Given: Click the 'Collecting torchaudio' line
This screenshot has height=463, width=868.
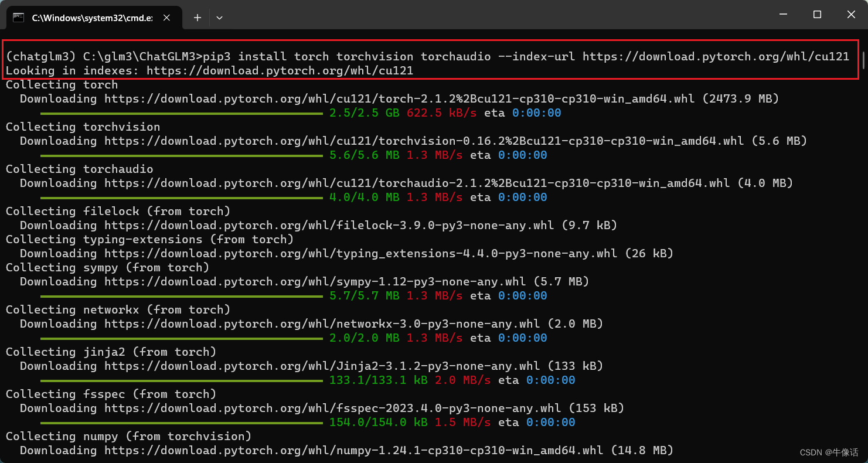Looking at the screenshot, I should [x=79, y=169].
